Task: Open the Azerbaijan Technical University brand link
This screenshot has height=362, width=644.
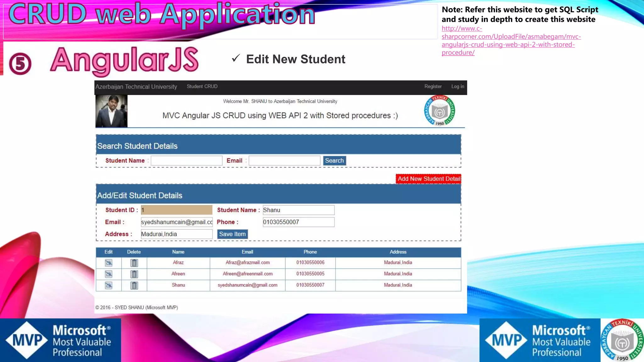Action: [136, 87]
